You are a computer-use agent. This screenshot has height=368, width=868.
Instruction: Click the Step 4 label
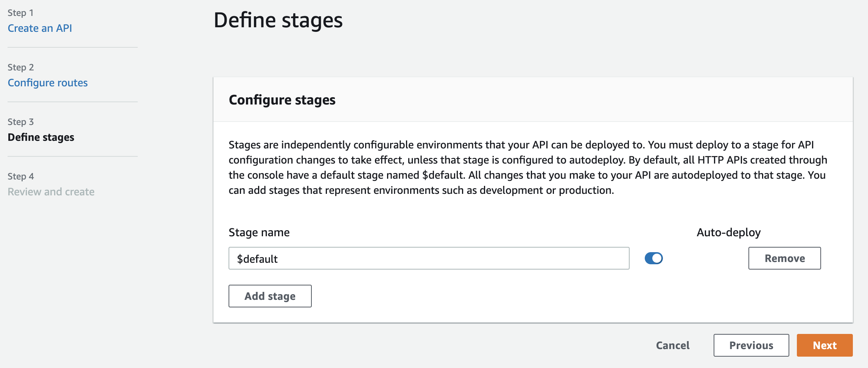(x=21, y=176)
